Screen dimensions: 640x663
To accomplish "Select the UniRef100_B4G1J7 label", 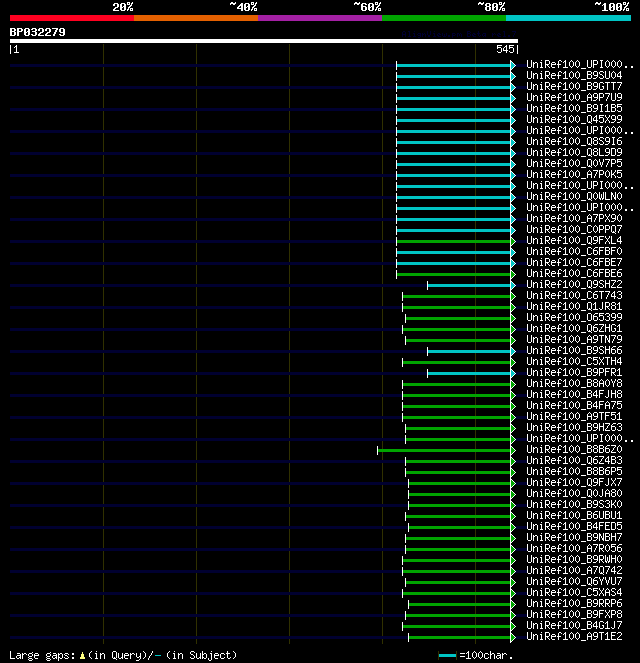I will 574,625.
